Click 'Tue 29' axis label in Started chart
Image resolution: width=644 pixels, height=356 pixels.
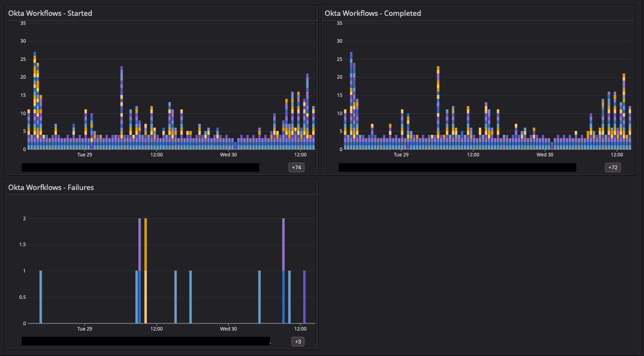point(85,154)
